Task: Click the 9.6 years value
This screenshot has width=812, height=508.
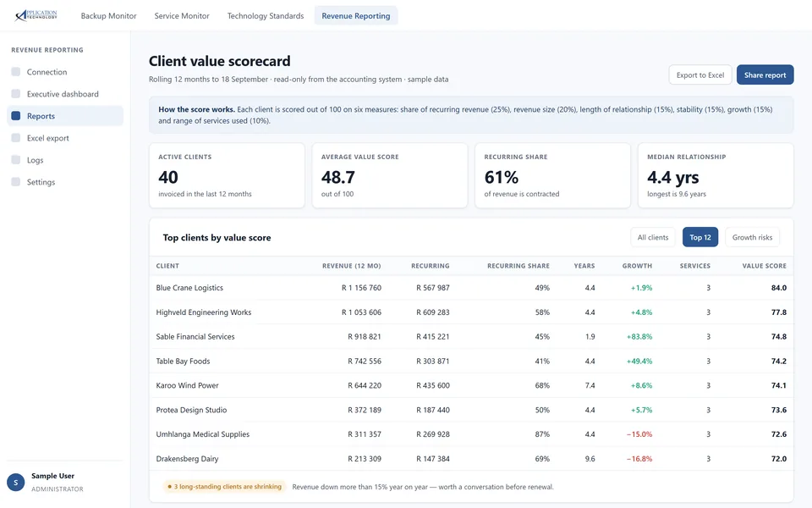Action: pyautogui.click(x=590, y=458)
